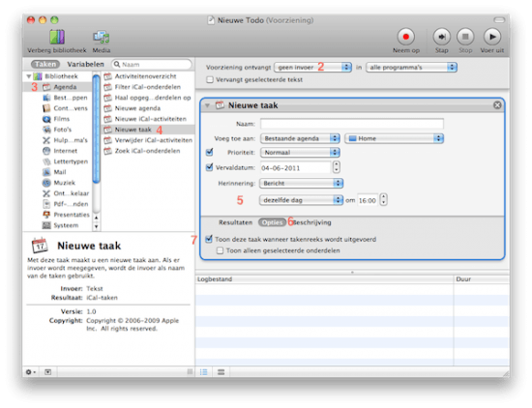The image size is (532, 408).
Task: Click the library scrollbar down arrow
Action: coord(97,226)
